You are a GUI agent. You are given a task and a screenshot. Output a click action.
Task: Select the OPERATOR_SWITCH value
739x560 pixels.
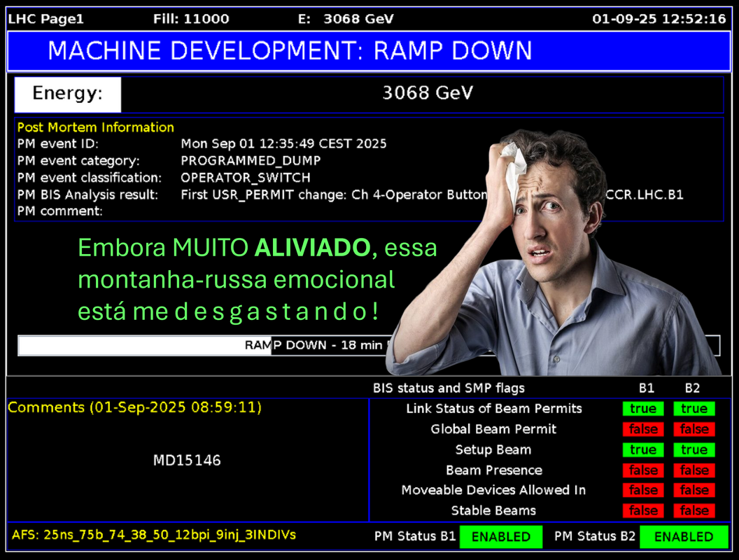coord(246,178)
